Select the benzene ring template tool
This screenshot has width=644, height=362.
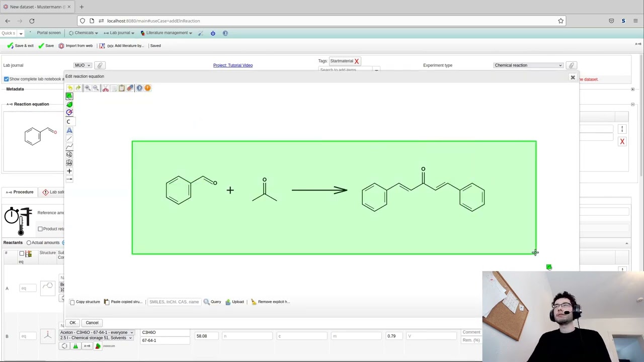click(x=69, y=154)
